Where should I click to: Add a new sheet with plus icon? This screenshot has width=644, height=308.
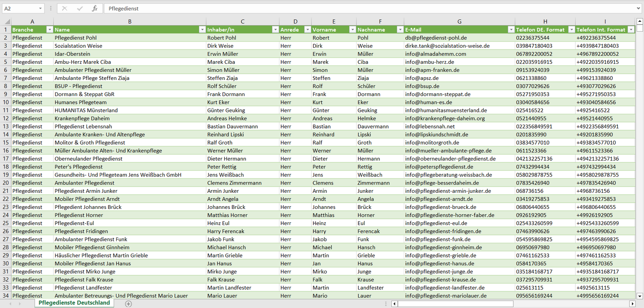[128, 304]
